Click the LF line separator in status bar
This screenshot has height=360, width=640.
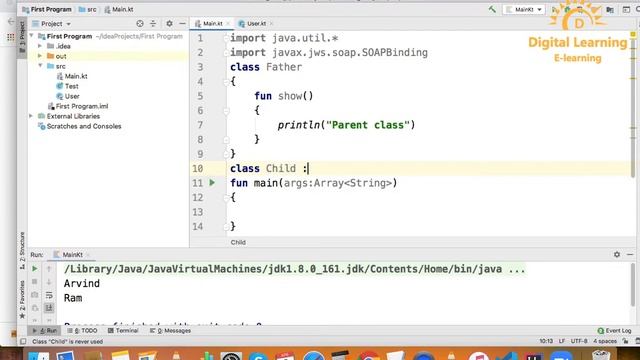[x=562, y=341]
